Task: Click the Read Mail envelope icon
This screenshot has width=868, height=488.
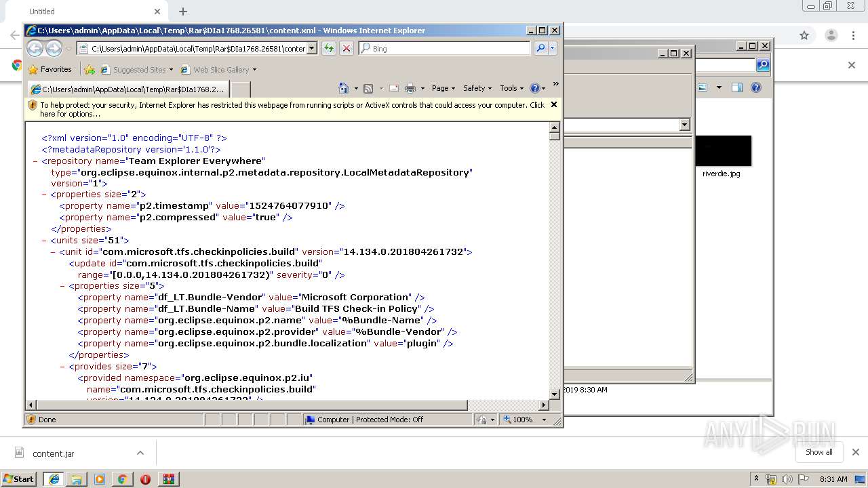Action: click(x=393, y=88)
